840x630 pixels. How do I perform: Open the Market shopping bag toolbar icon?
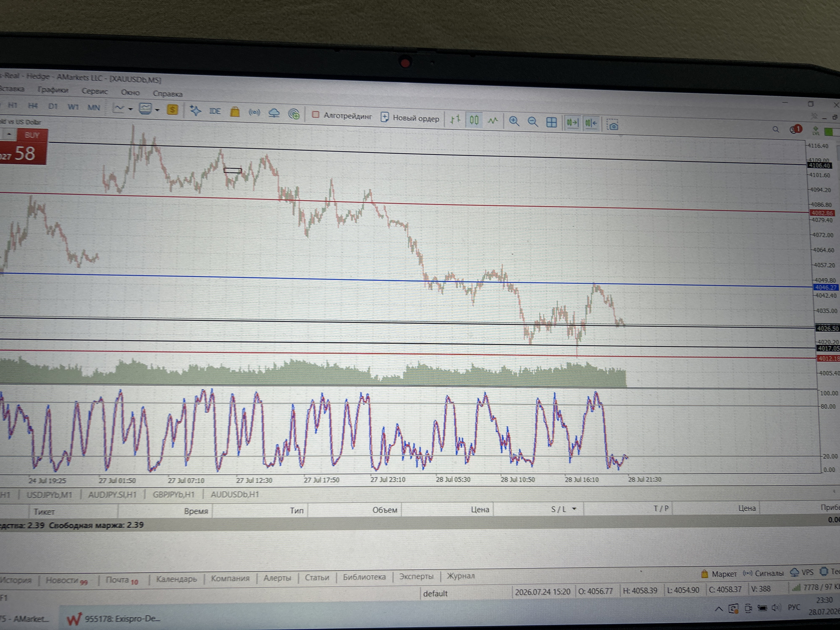tap(235, 112)
